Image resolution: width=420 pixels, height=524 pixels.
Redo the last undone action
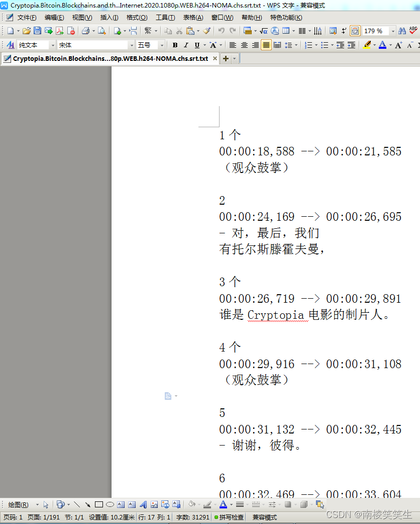(x=233, y=31)
